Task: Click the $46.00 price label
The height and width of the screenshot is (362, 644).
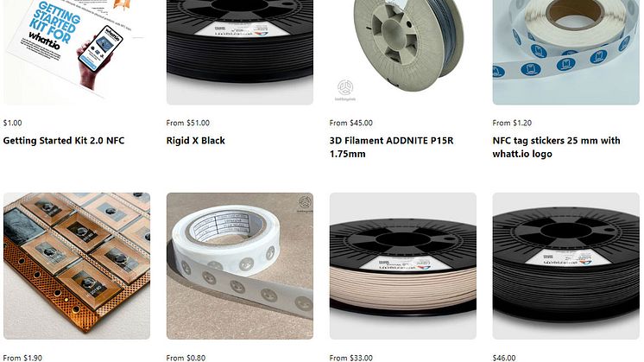Action: tap(504, 359)
